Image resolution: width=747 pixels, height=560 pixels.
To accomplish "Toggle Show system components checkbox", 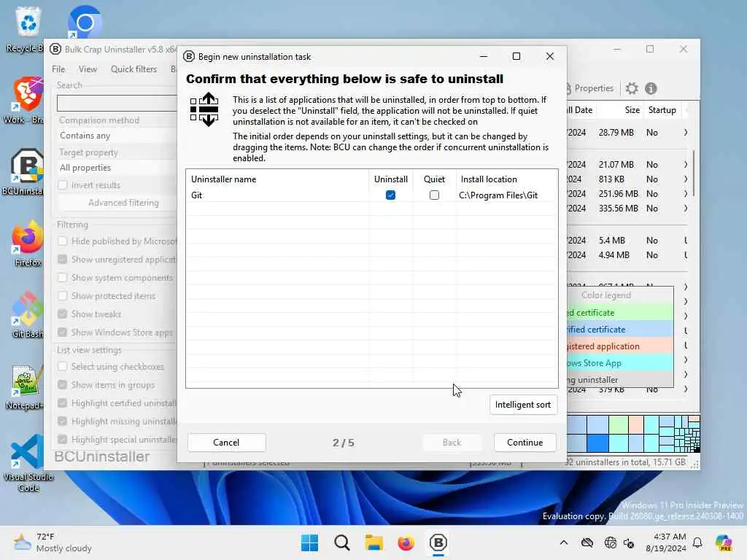I will coord(63,278).
